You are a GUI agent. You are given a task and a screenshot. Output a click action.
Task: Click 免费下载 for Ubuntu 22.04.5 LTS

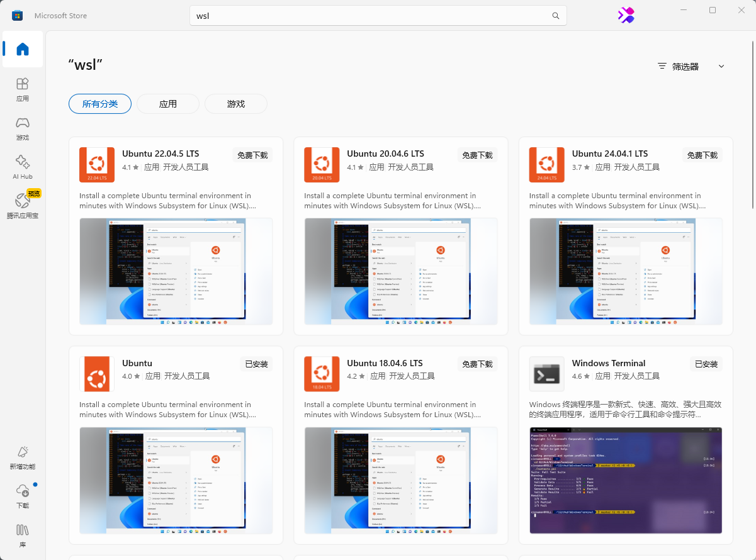252,155
